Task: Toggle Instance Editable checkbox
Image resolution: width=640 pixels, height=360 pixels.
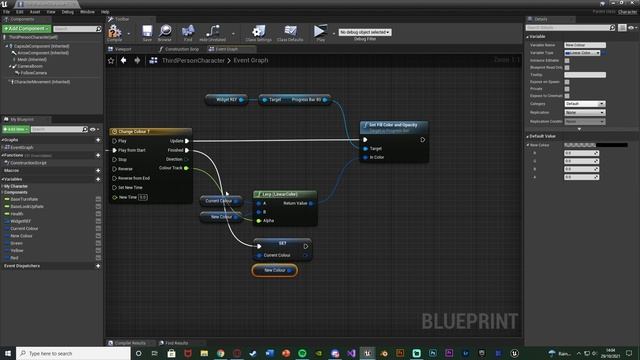Action: [x=567, y=60]
